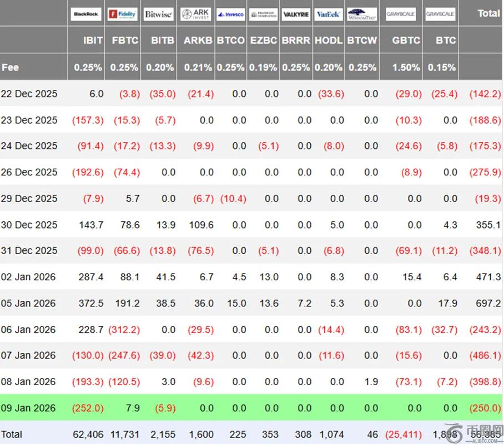Click the 22 Dec 2025 date cell

pos(29,94)
